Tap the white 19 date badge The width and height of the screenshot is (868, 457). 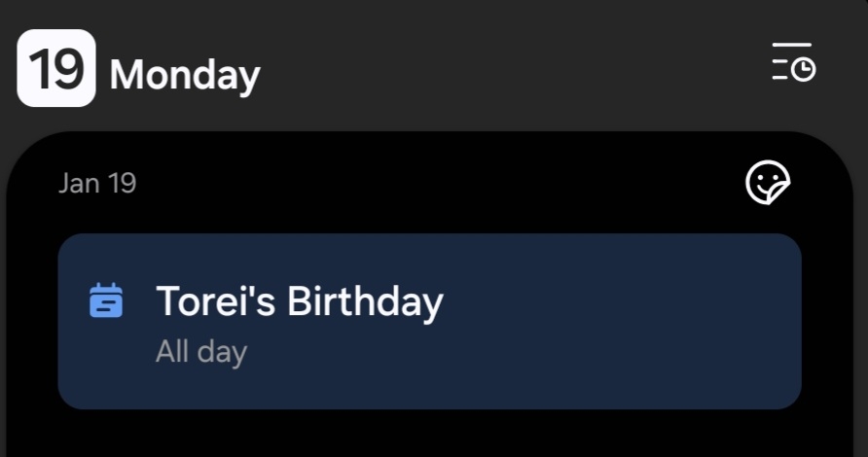tap(56, 68)
